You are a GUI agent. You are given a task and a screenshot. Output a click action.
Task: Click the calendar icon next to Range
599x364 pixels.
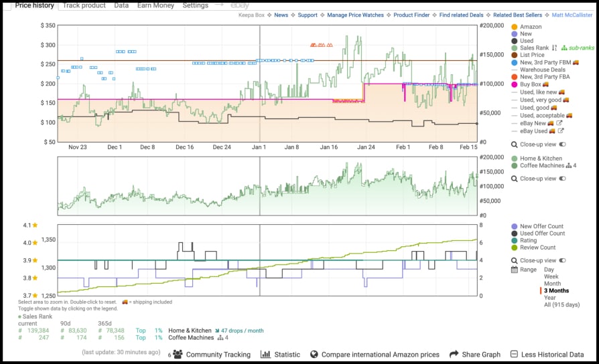pos(514,270)
